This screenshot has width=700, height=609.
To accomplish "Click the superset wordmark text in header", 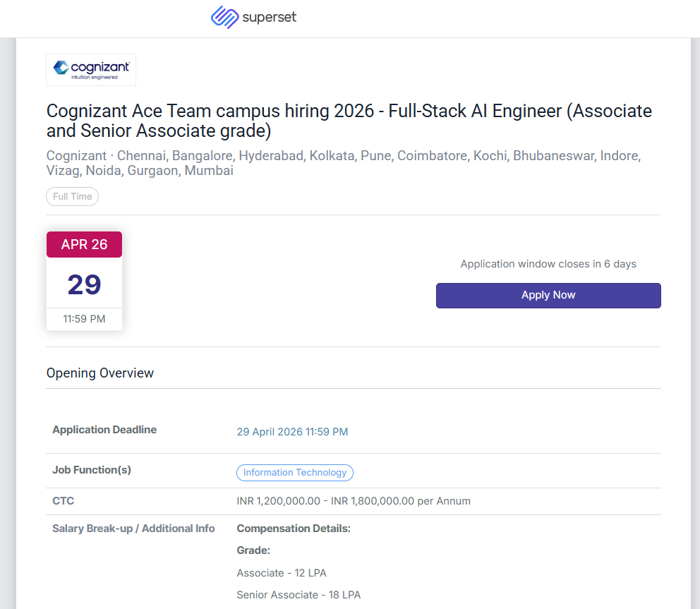I will click(x=269, y=18).
